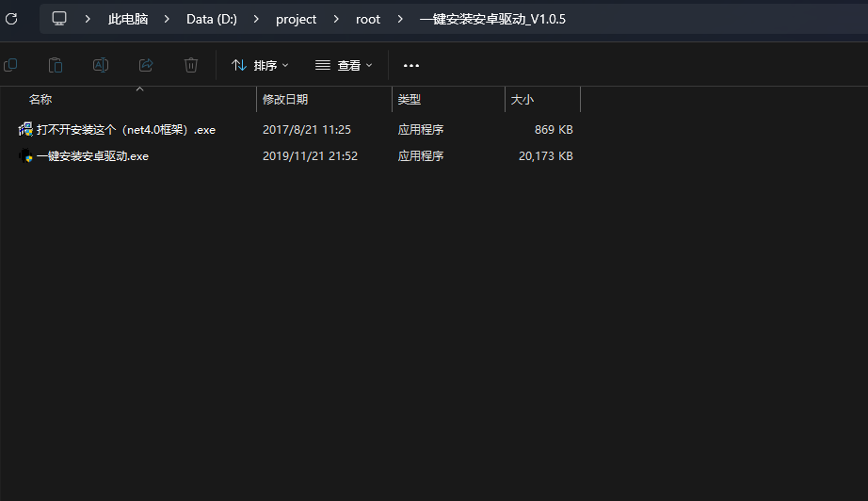Go to root folder in breadcrumb
Image resolution: width=868 pixels, height=501 pixels.
(368, 19)
